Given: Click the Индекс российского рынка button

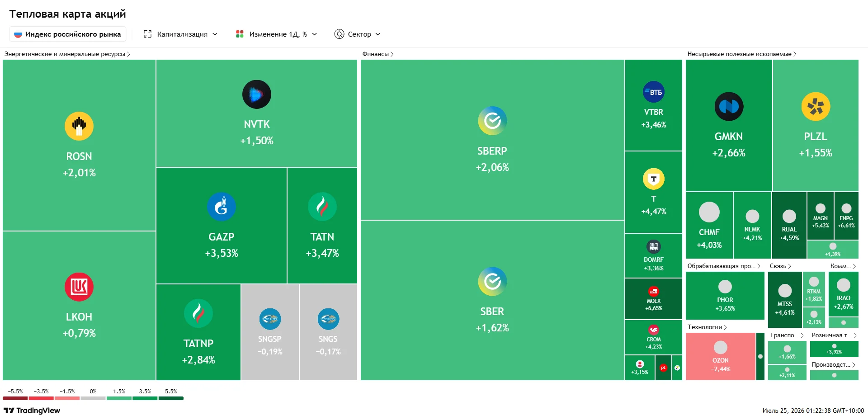Looking at the screenshot, I should pyautogui.click(x=67, y=34).
